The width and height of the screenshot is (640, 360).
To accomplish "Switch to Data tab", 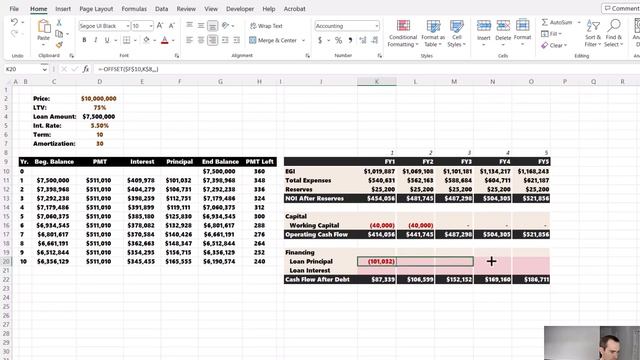I will 161,9.
